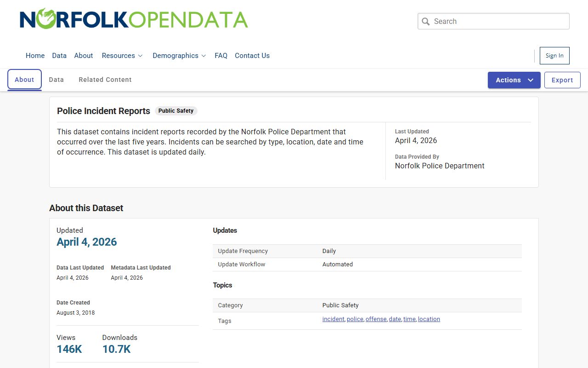Click the Sign In button
The image size is (588, 368).
[x=554, y=56]
